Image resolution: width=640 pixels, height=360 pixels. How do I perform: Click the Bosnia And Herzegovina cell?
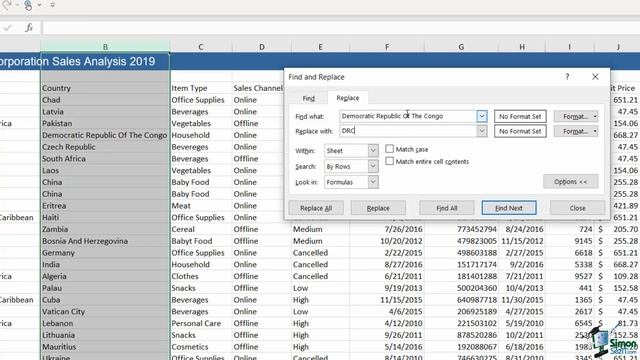tap(105, 241)
